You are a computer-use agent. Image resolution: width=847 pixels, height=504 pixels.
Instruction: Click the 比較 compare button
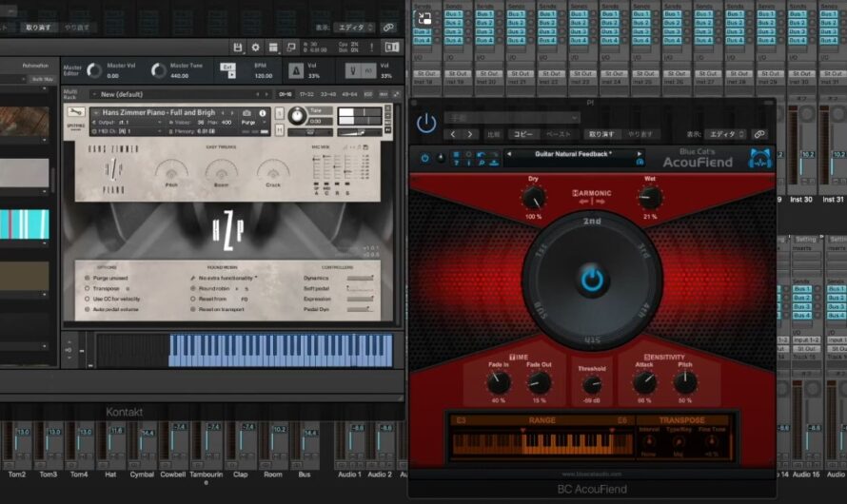[x=493, y=134]
